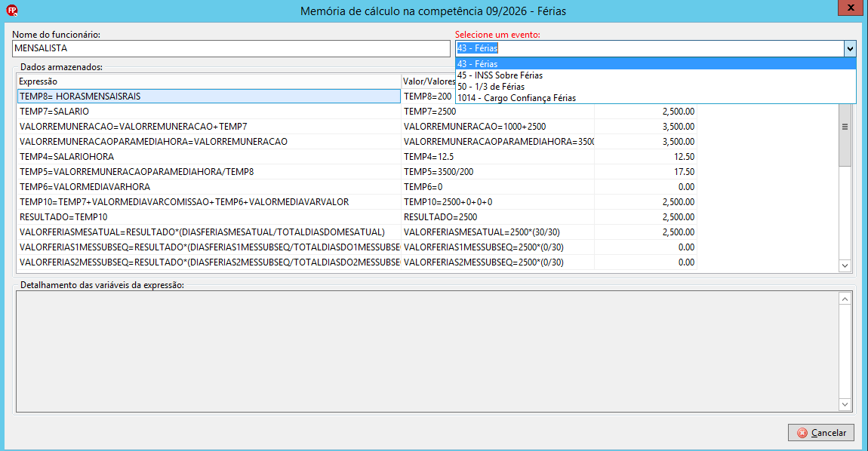Image resolution: width=868 pixels, height=451 pixels.
Task: Select the VALORFERIAS1MESSUBSEQ=RESULTADO expression row
Action: point(208,247)
